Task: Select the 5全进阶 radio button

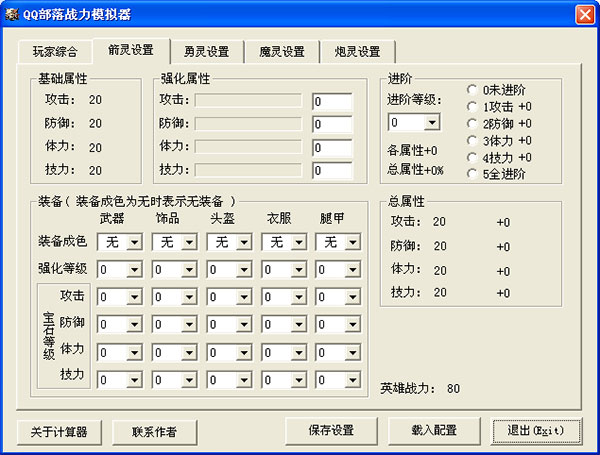Action: tap(496, 174)
